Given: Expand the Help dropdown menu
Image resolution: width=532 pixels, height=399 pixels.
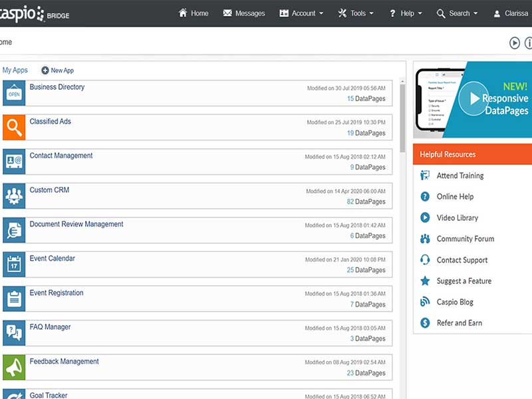Looking at the screenshot, I should [406, 13].
